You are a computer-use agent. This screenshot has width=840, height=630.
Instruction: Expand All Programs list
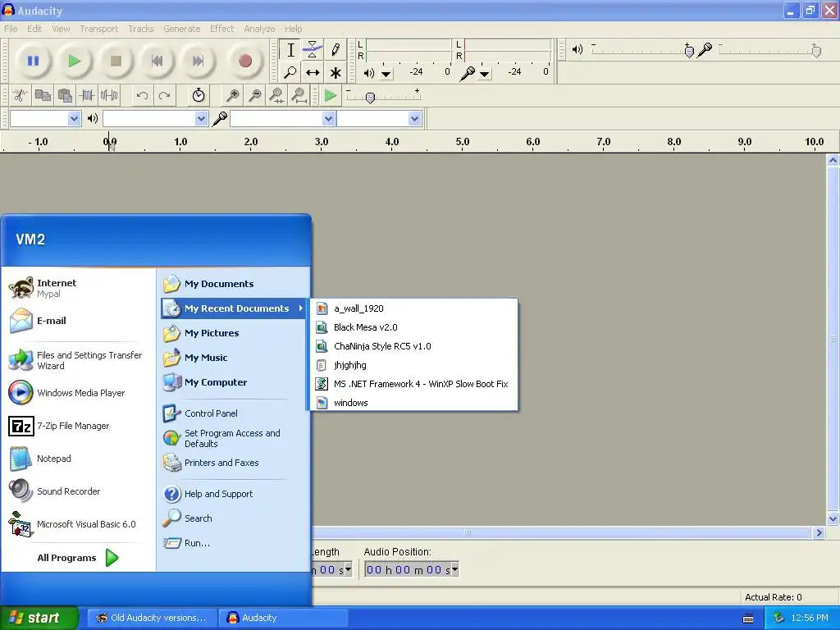[x=78, y=558]
